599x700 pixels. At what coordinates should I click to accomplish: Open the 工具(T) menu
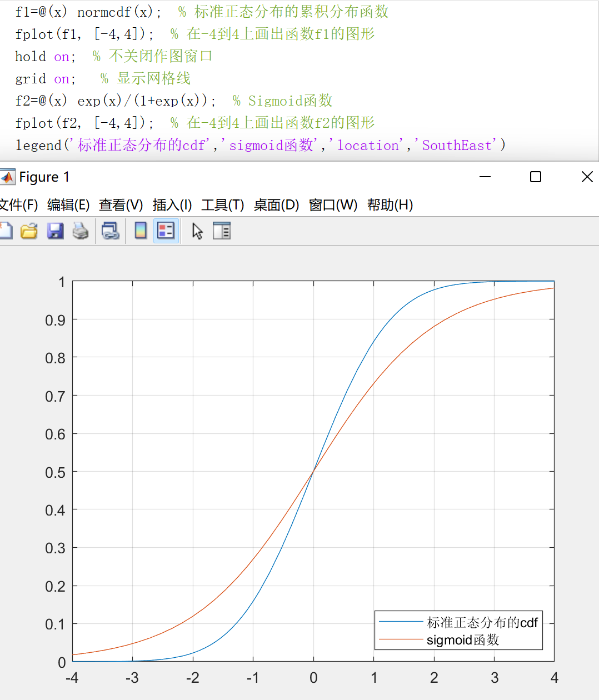222,204
